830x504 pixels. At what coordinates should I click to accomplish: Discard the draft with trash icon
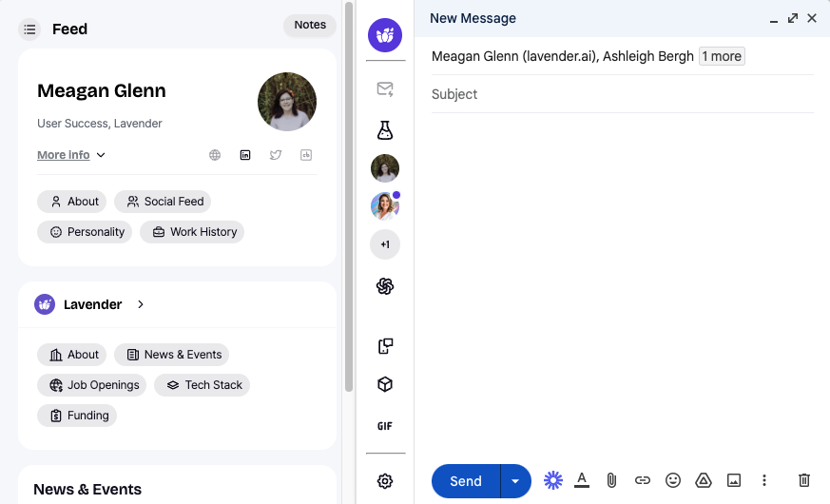point(804,480)
